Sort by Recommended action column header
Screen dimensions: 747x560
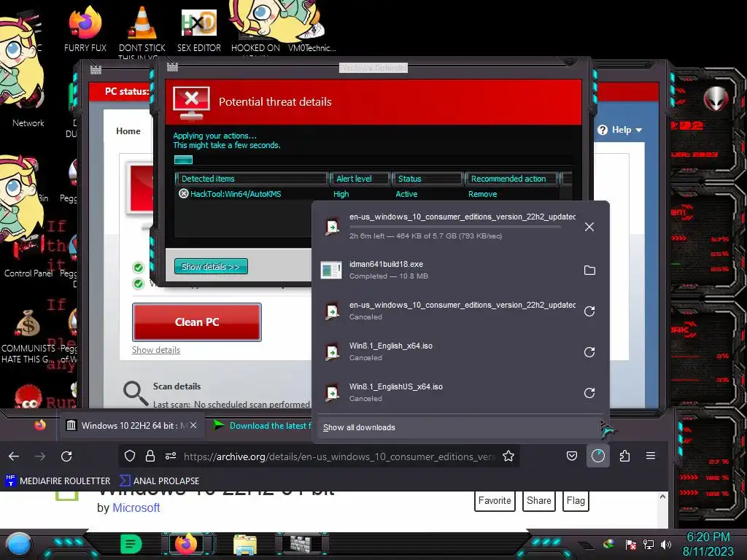pos(511,179)
